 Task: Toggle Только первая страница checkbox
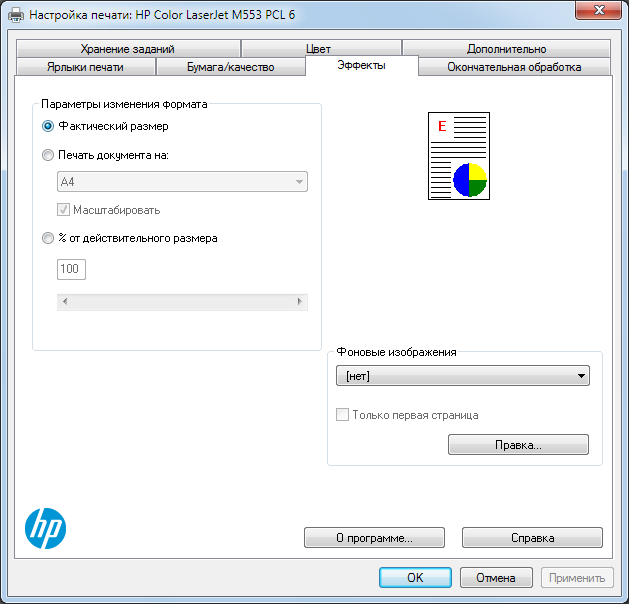[343, 415]
